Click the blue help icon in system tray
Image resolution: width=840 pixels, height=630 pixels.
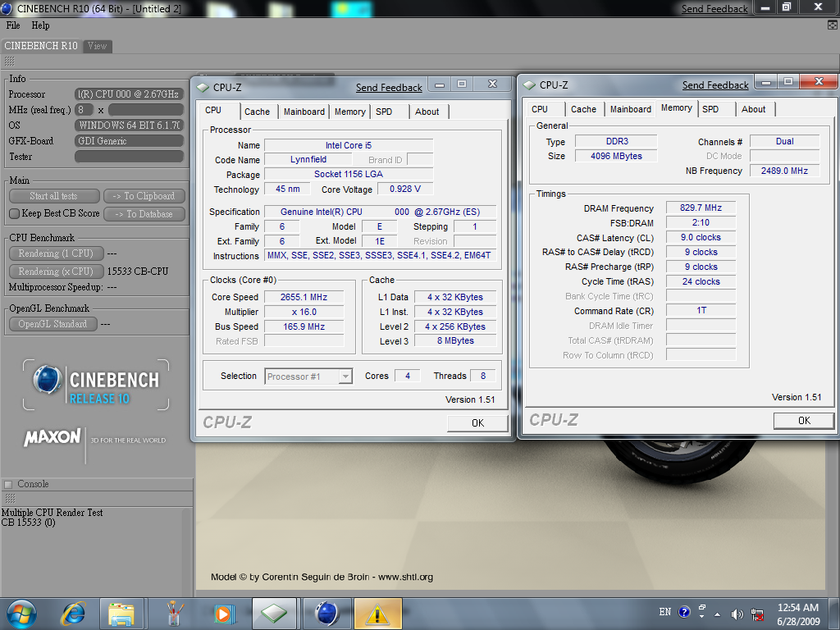click(x=684, y=612)
